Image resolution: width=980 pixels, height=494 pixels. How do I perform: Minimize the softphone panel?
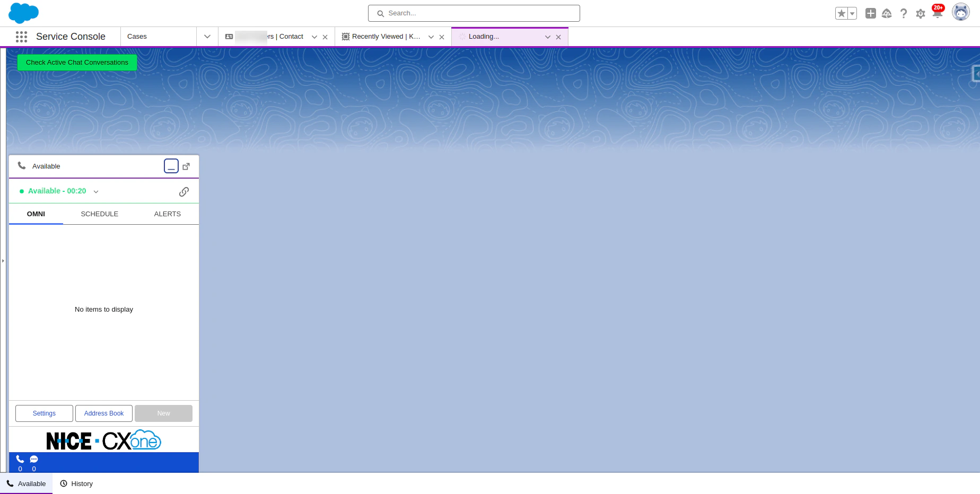pyautogui.click(x=171, y=166)
